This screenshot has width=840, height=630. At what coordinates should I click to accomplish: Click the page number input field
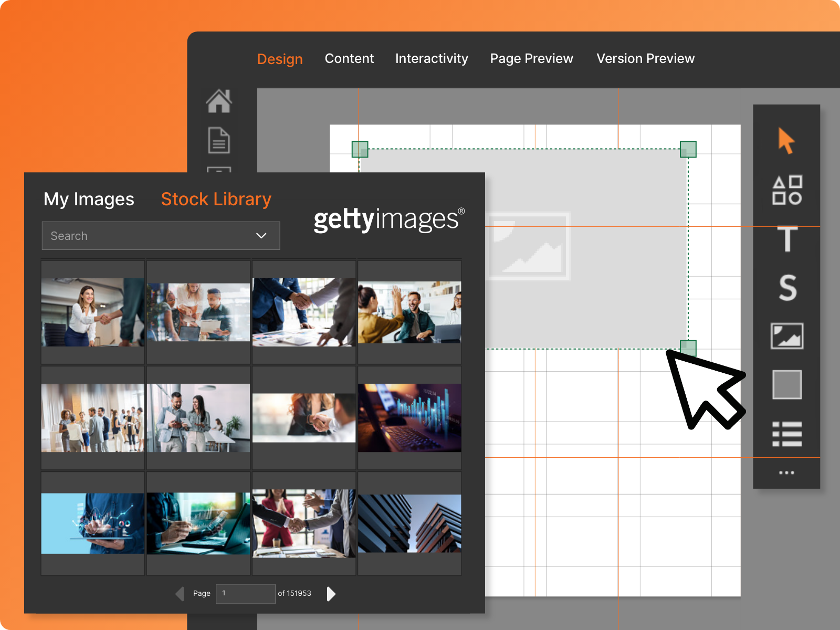245,594
